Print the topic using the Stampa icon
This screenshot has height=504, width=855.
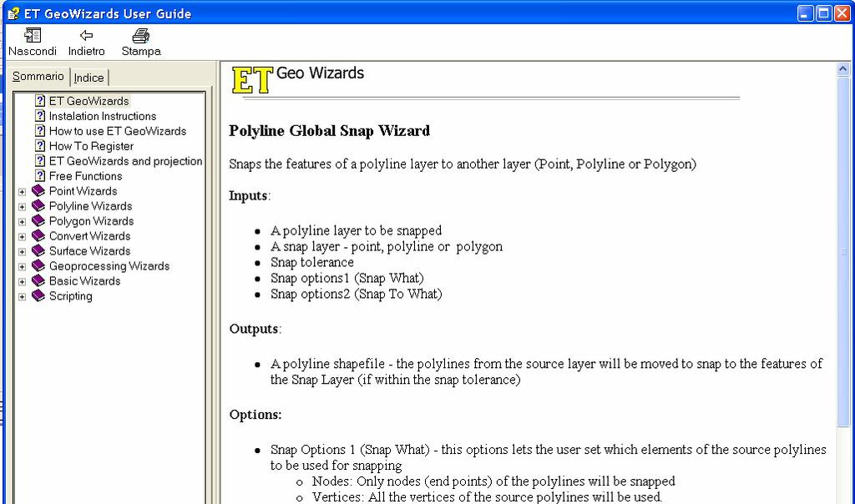coord(140,35)
